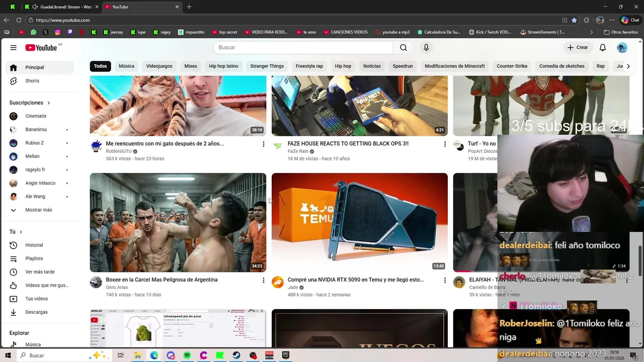Select the Stranger Things chip

267,66
